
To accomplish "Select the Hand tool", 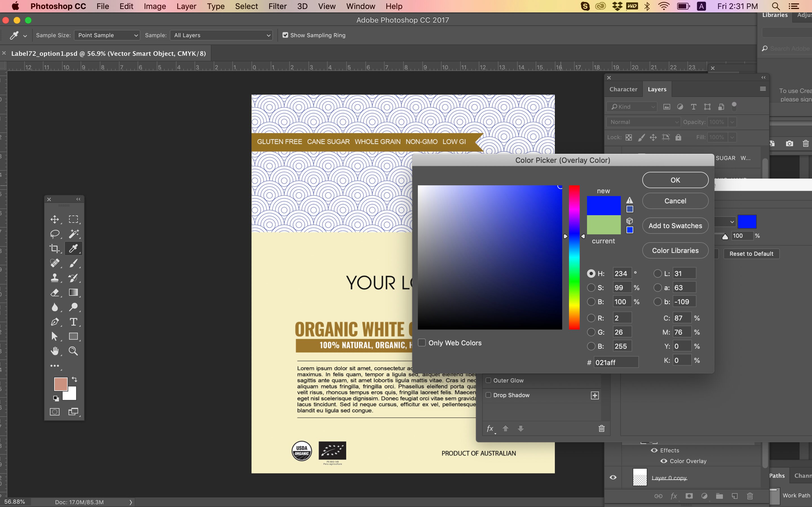I will point(55,351).
